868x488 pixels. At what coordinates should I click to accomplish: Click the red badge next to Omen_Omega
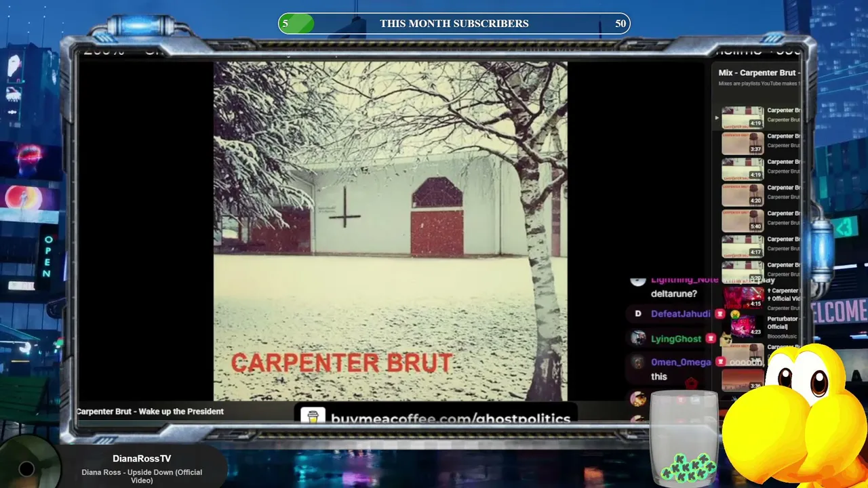721,362
